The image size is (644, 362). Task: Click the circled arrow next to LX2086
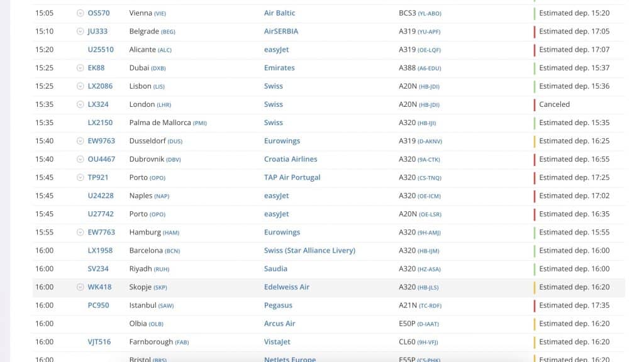tap(80, 86)
